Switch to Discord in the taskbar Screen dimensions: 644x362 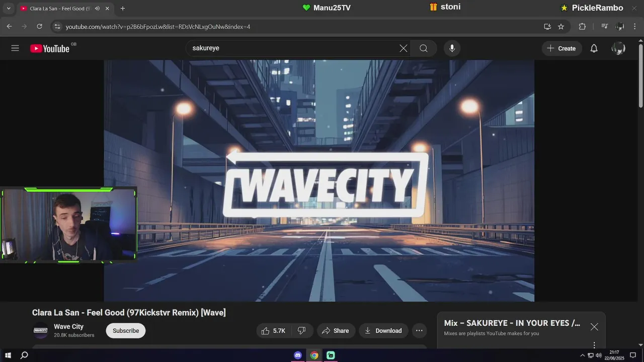tap(298, 355)
